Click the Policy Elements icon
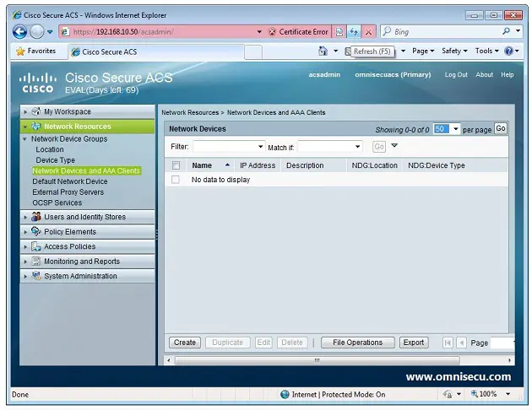532x410 pixels. click(36, 231)
